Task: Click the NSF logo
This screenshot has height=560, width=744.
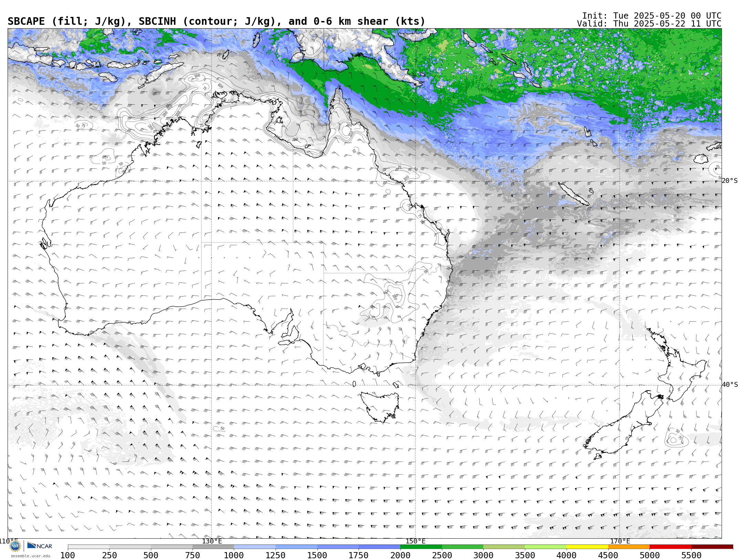Action: tap(15, 546)
